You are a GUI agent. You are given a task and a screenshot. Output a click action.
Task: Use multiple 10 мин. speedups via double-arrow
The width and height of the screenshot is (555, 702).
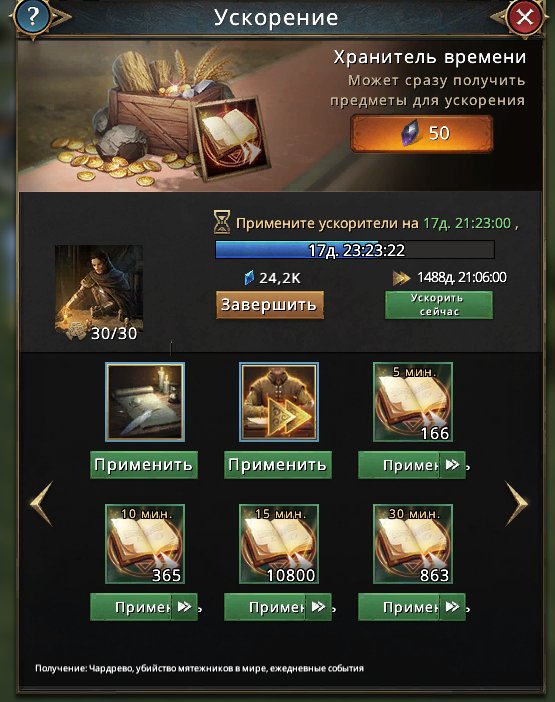coord(184,607)
